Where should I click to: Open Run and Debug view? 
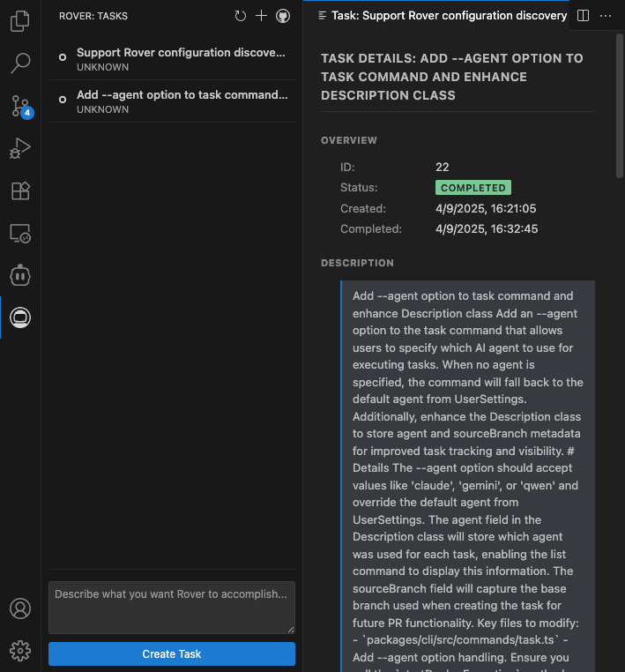coord(20,149)
